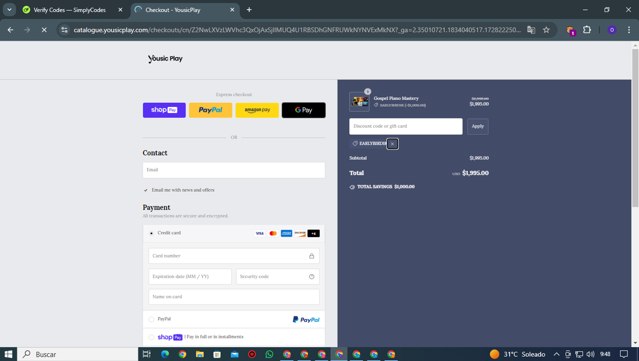The height and width of the screenshot is (361, 639).
Task: Close the Verify Codes SimplyCodes tab
Action: coord(120,10)
